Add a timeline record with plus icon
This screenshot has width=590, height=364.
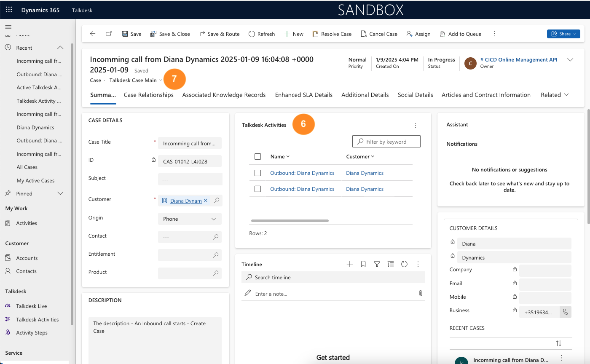[349, 264]
